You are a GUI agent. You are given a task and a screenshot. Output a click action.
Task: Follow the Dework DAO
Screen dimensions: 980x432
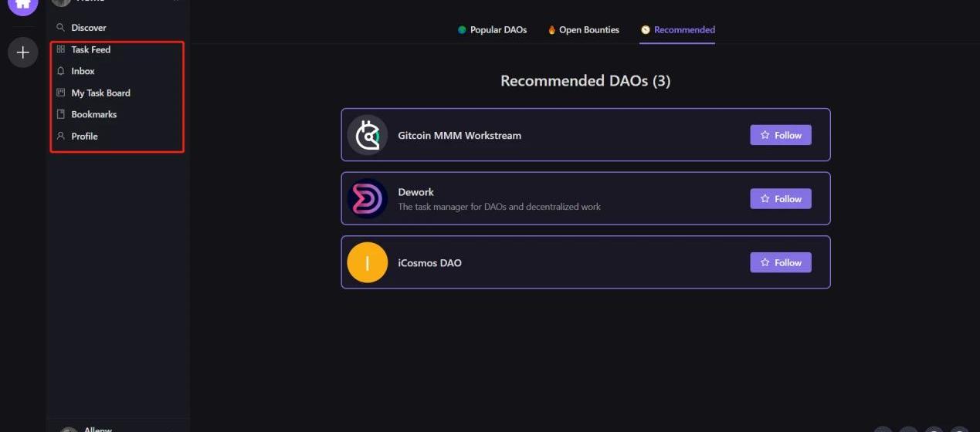[x=780, y=199]
